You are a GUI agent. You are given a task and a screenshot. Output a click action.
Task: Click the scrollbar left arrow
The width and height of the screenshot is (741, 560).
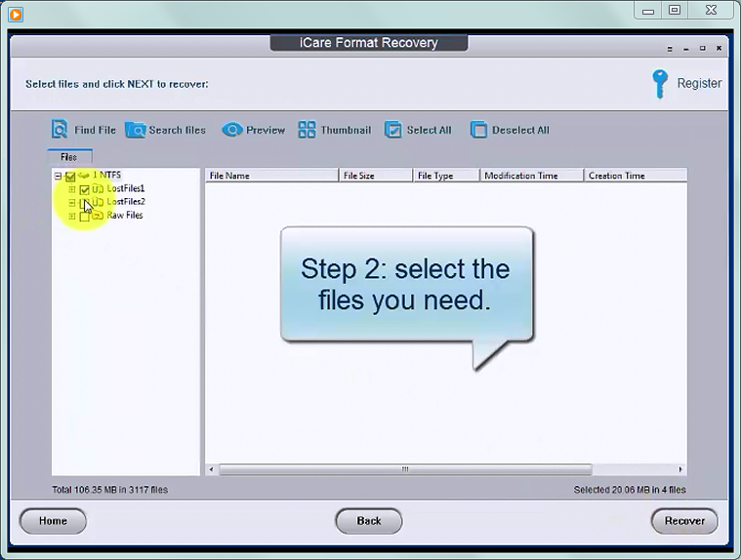tap(211, 469)
